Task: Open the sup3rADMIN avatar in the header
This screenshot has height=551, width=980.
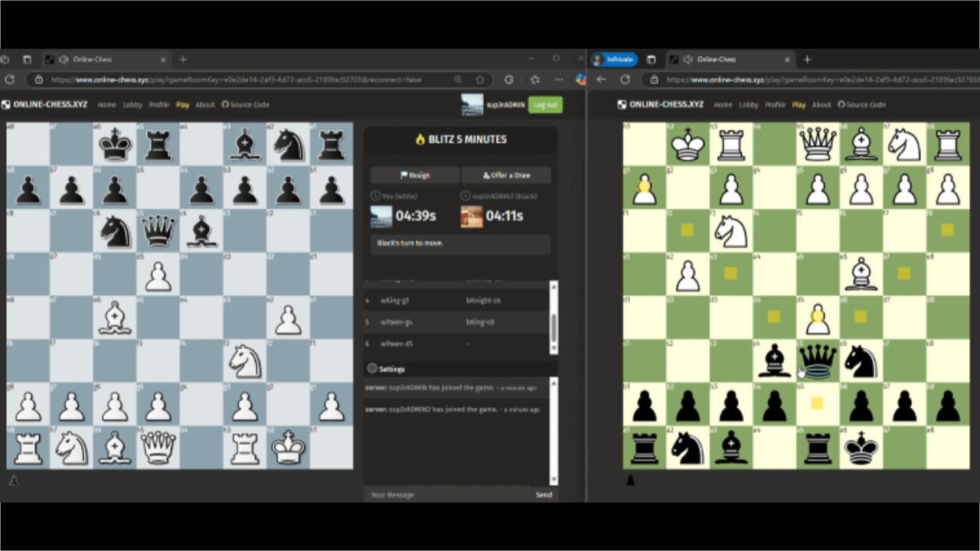Action: coord(472,105)
